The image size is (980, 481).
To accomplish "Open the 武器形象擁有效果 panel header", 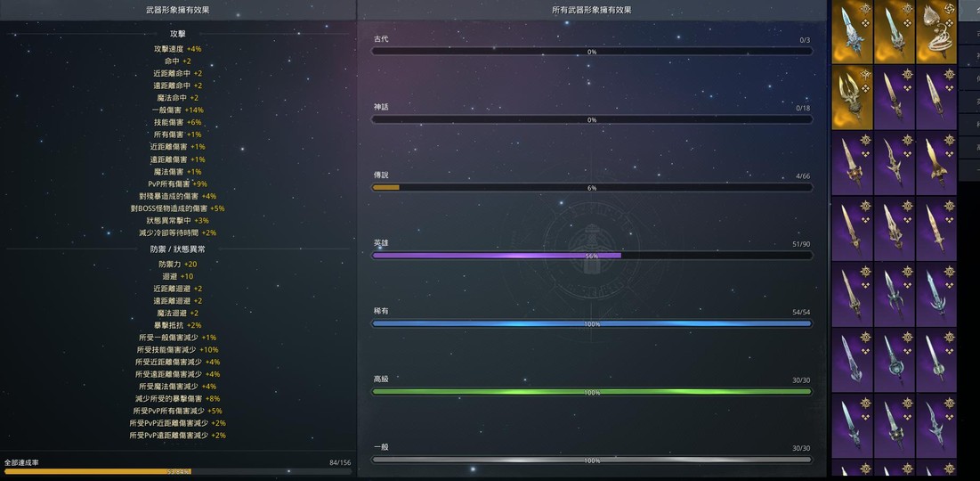I will (178, 10).
